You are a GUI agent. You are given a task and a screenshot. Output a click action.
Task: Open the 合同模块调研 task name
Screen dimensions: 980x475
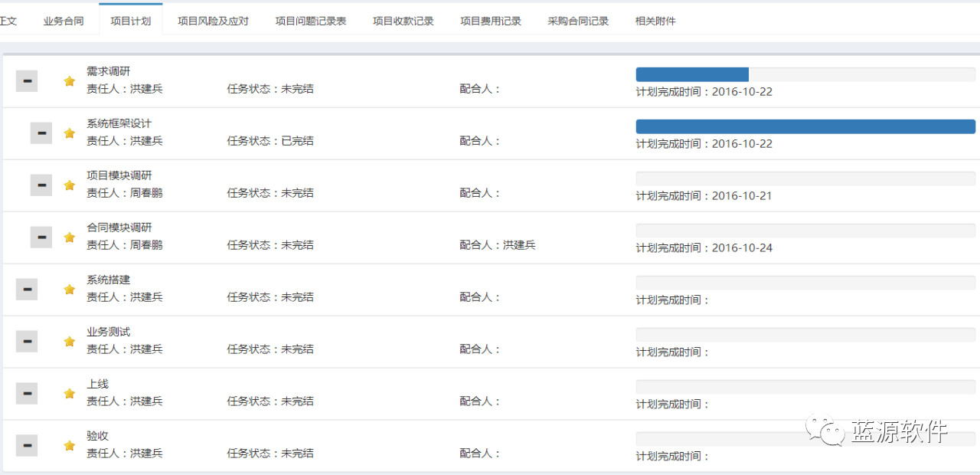coord(119,228)
